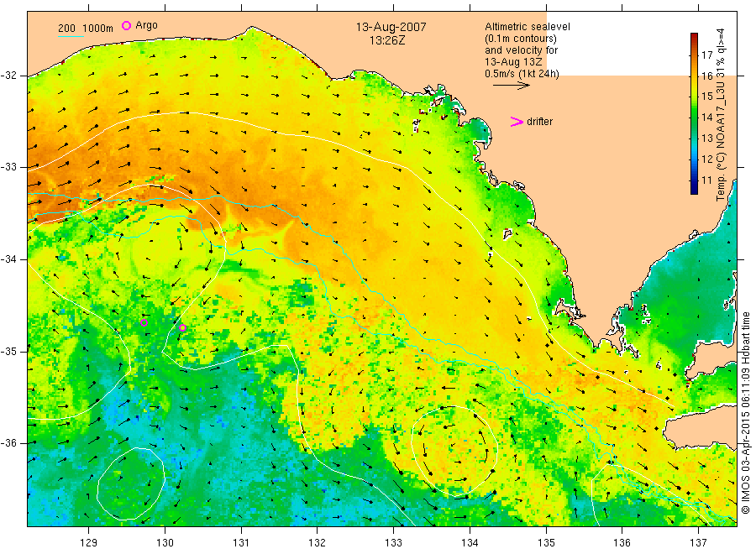Viewport: 756px width, 554px height.
Task: Click the cyan isobath legend line
Action: (71, 37)
